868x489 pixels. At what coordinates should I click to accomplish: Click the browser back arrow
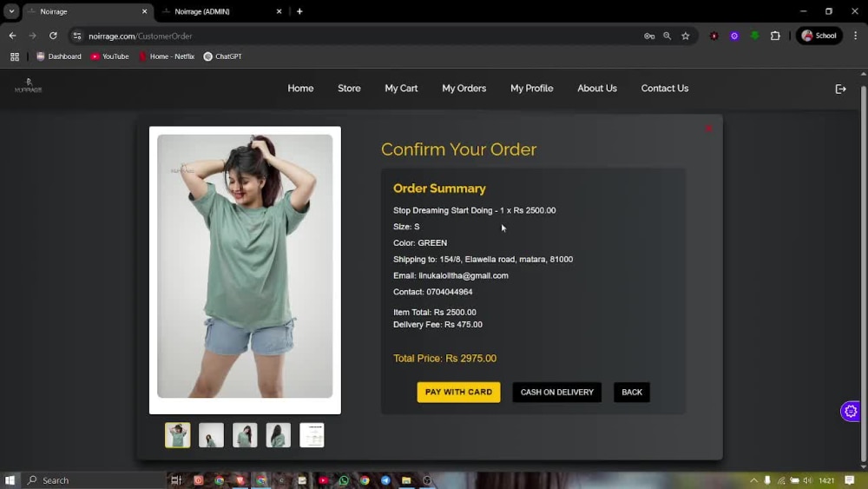(x=12, y=36)
